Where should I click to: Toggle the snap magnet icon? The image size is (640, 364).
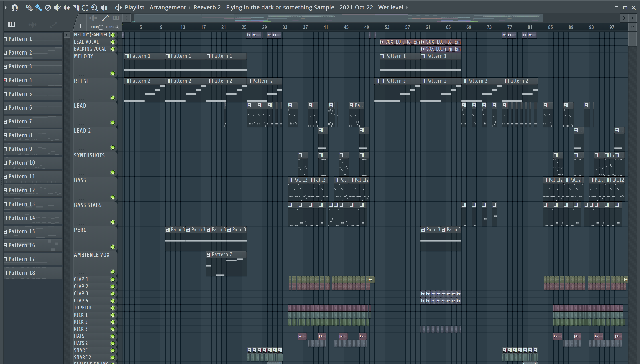click(14, 8)
